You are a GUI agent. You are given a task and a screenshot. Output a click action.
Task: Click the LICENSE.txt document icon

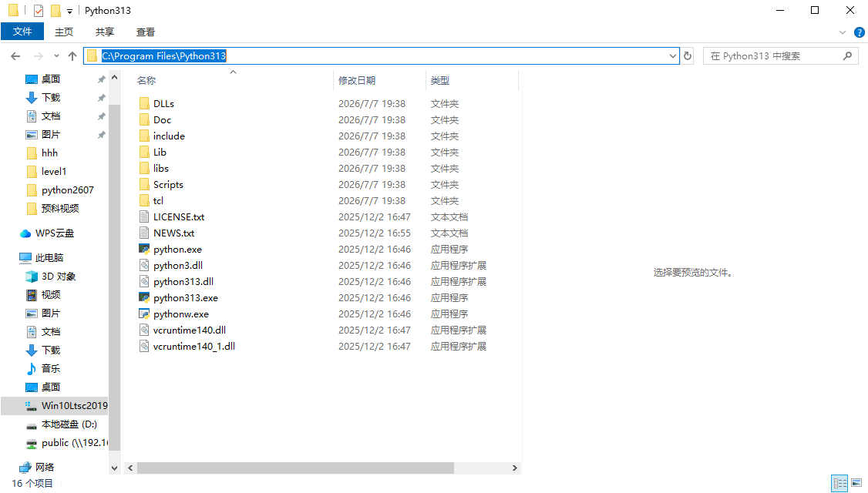[x=144, y=217]
